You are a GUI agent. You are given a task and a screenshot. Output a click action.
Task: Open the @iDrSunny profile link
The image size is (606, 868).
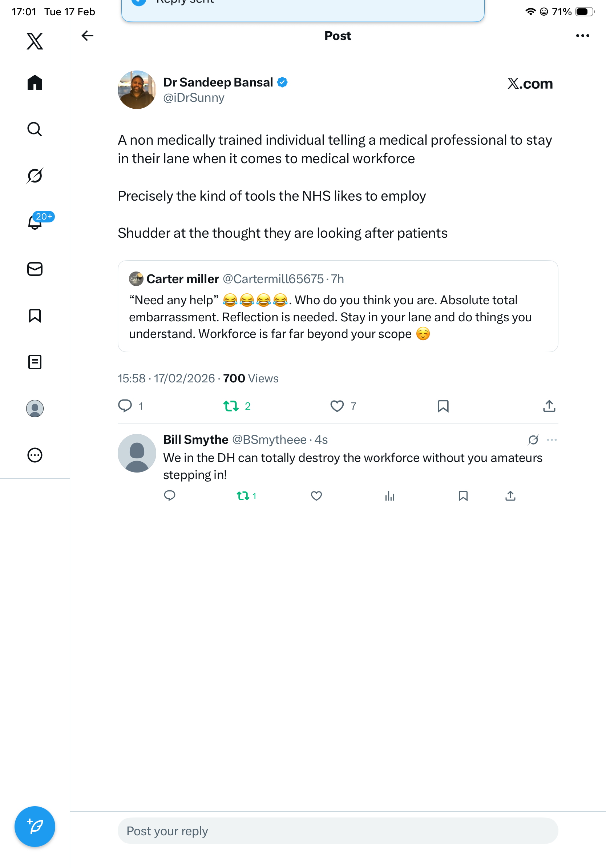[193, 98]
